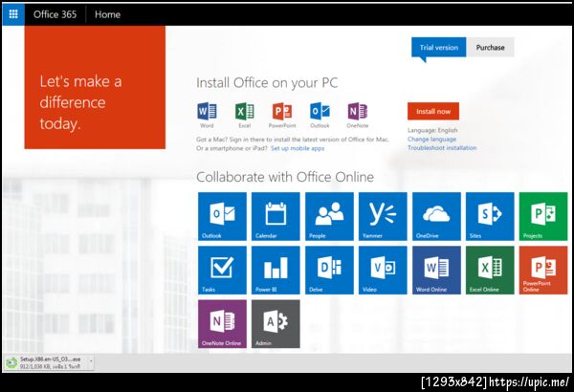Open the People tile

(329, 216)
